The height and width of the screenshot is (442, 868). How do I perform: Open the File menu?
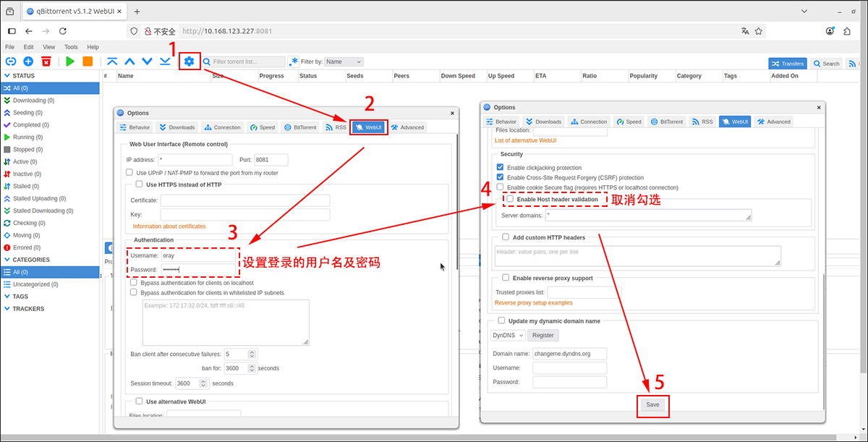pos(9,47)
